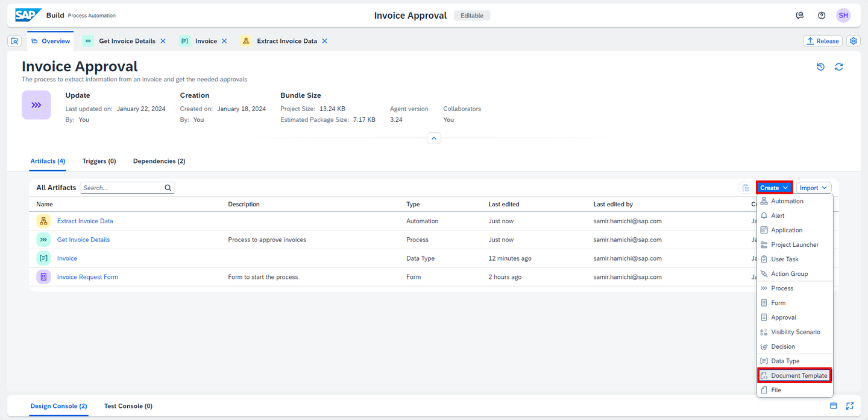
Task: Choose Form from Create menu
Action: 794,302
